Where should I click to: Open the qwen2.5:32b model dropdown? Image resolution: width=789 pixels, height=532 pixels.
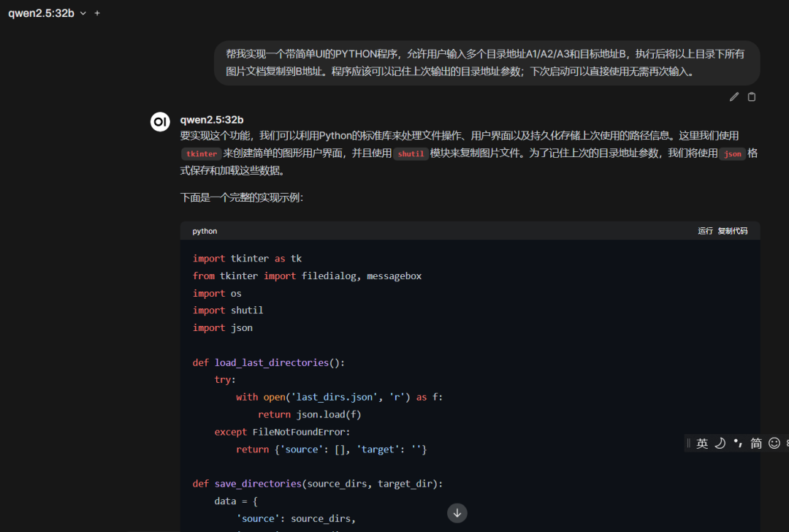(42, 13)
